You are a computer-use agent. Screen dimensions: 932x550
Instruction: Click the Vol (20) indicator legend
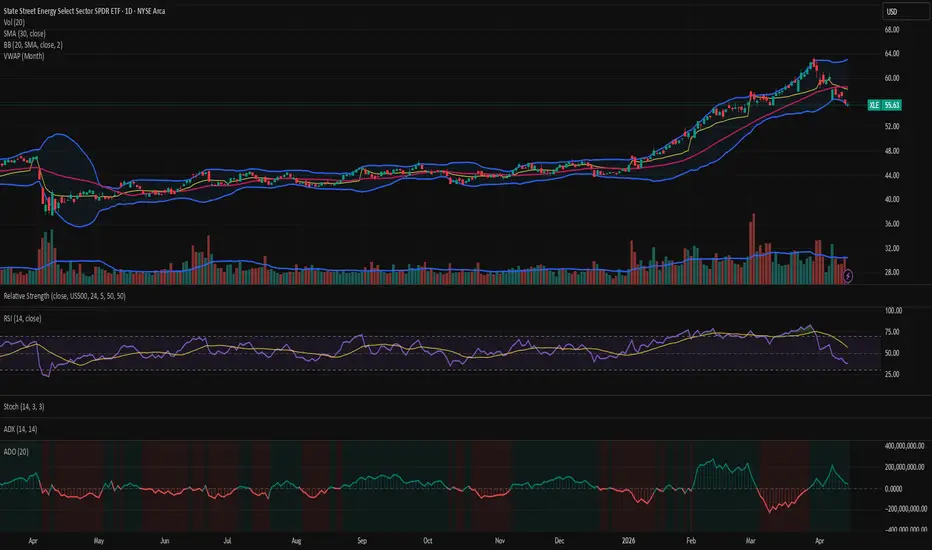[14, 22]
